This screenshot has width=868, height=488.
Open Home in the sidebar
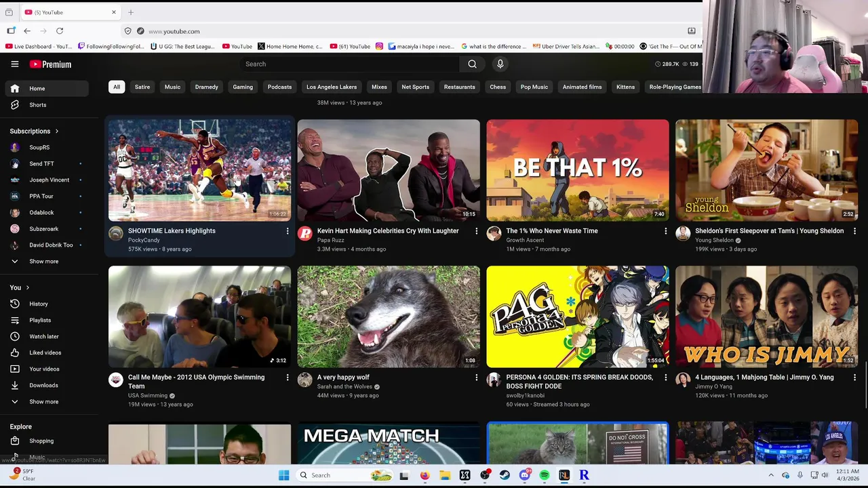47,88
